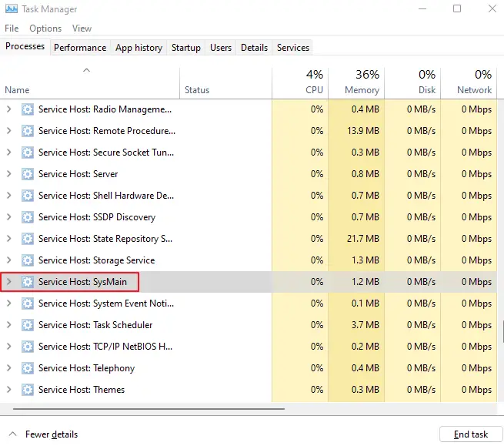Click the 3.7 MB memory value
This screenshot has height=446, width=504.
pos(365,325)
